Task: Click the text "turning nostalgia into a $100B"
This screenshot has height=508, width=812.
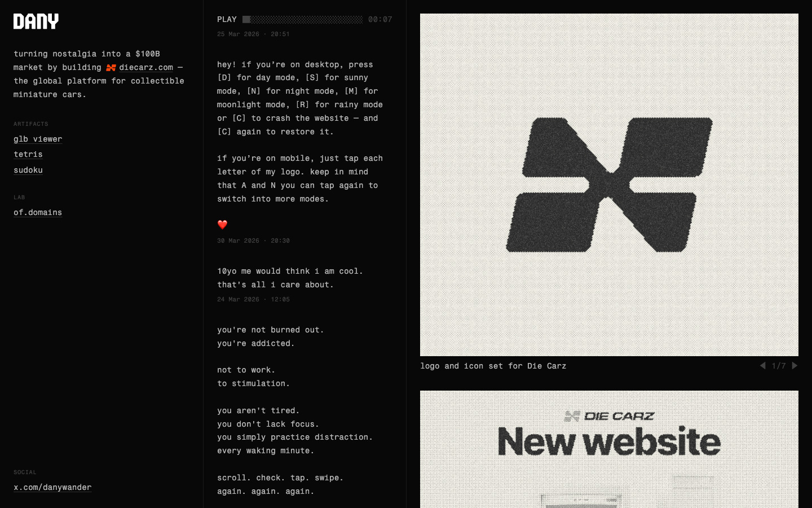Action: tap(87, 54)
